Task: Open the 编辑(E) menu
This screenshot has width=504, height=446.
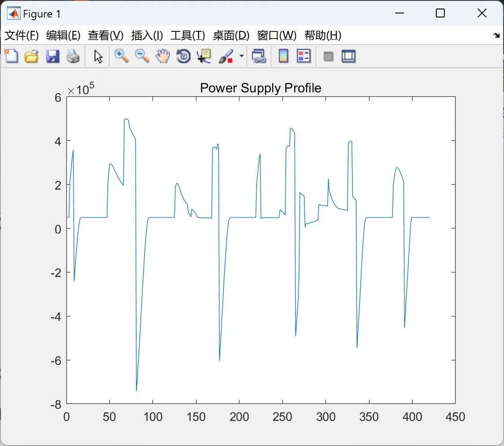Action: tap(63, 35)
